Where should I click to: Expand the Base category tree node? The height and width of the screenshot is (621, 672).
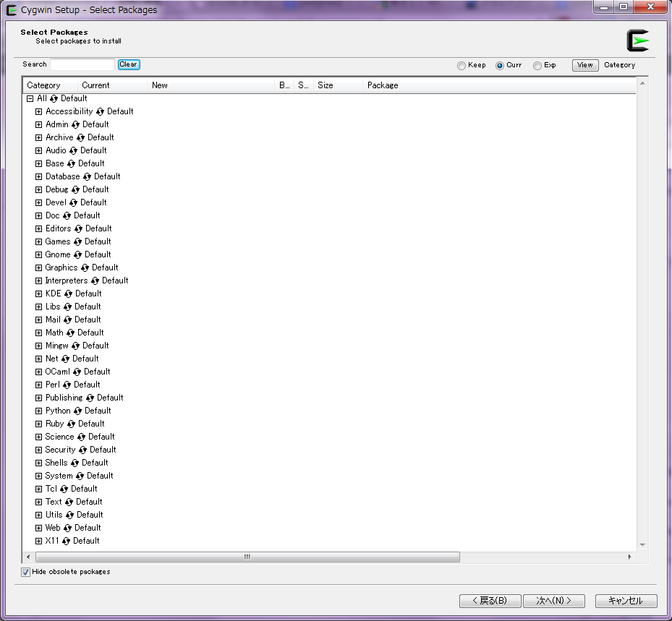39,164
